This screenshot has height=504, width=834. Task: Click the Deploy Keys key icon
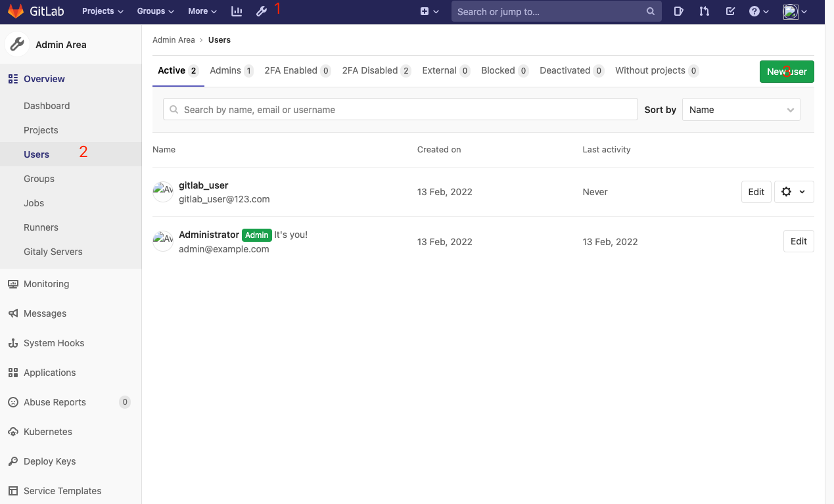12,461
